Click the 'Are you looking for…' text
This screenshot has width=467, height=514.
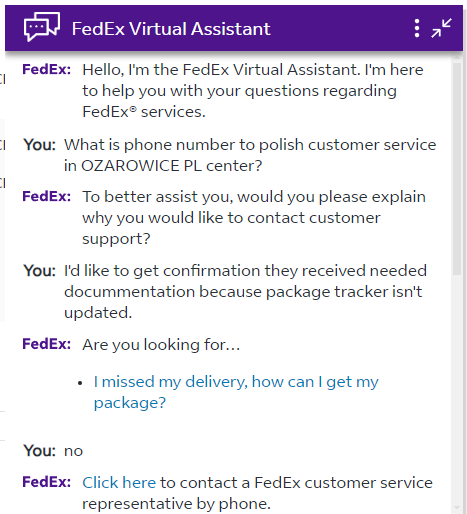click(161, 344)
